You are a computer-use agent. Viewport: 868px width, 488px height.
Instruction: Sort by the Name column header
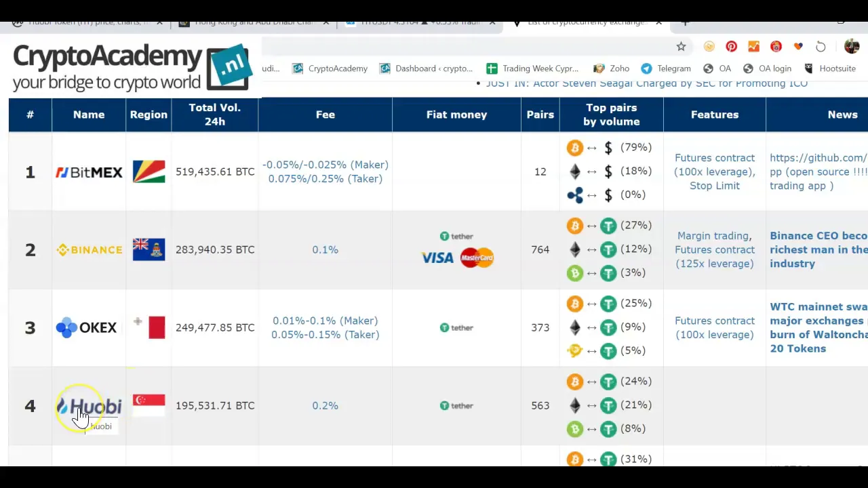(x=89, y=115)
